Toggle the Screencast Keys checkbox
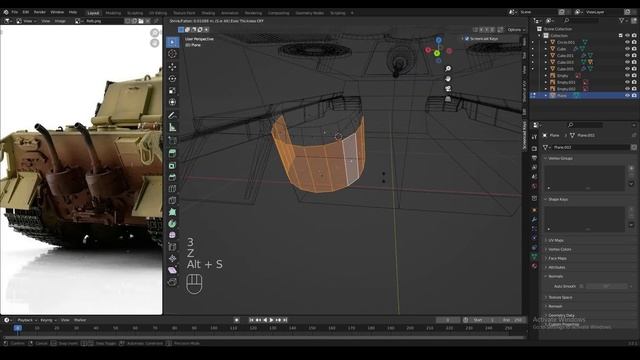640x360 pixels. pos(467,39)
